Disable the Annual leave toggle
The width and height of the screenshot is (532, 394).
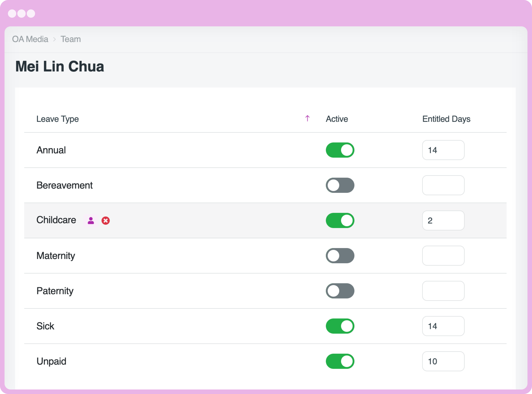(x=340, y=150)
